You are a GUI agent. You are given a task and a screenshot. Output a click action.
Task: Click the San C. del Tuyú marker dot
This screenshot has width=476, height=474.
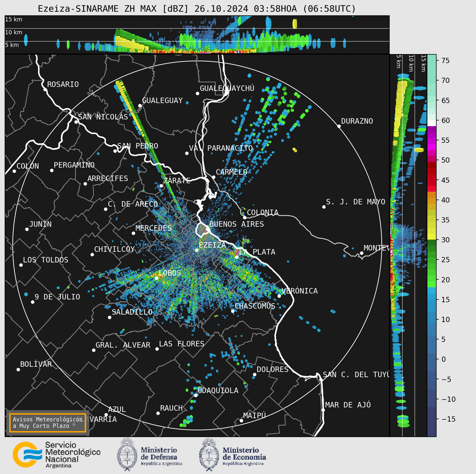(x=321, y=380)
